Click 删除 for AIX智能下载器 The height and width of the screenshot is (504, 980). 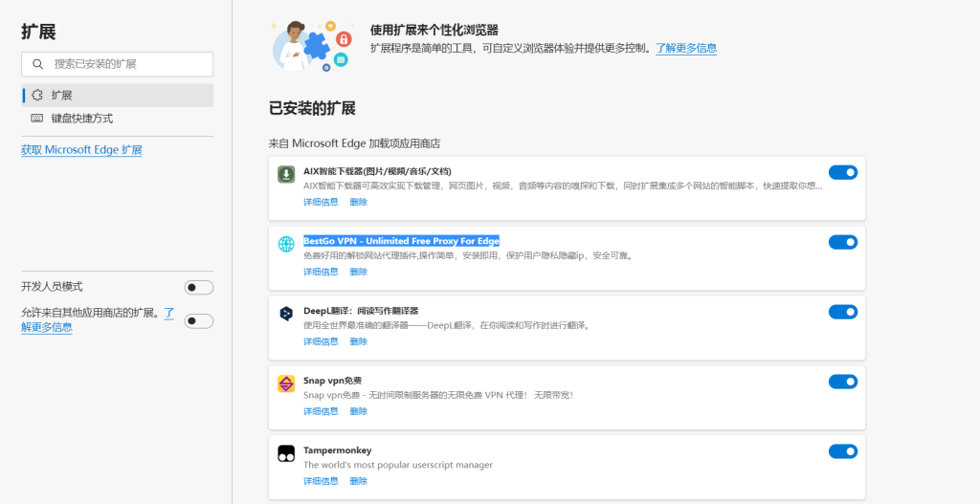click(358, 202)
